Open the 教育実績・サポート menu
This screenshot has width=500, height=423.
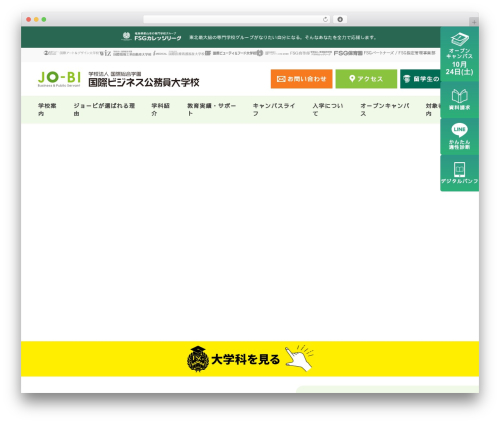pos(211,109)
